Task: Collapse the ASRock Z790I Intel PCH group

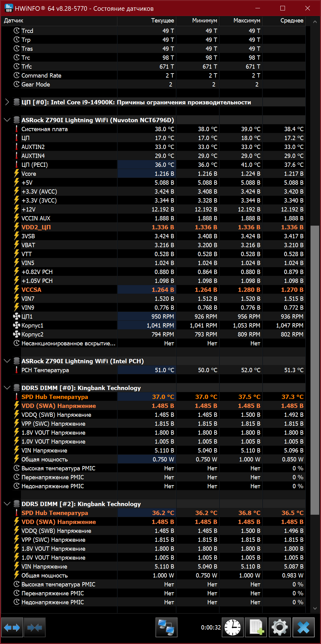Action: (x=7, y=361)
